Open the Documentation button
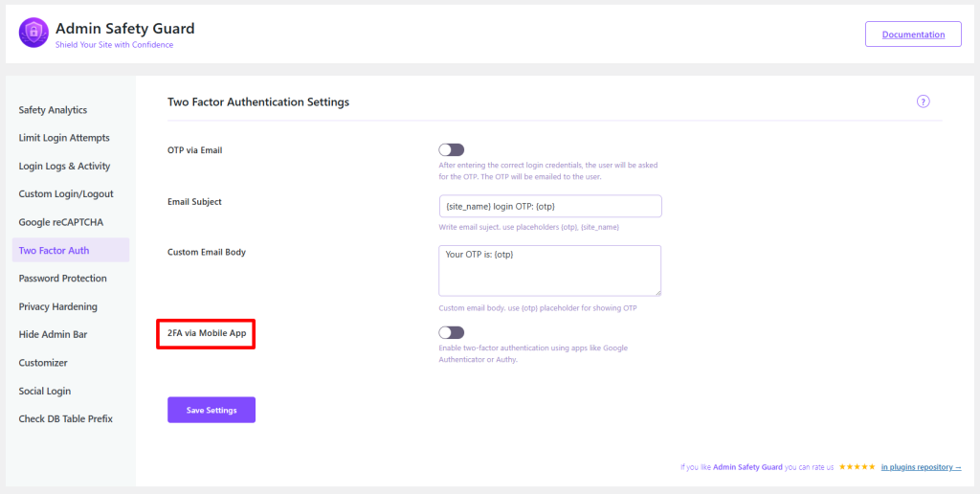980x494 pixels. click(x=913, y=34)
